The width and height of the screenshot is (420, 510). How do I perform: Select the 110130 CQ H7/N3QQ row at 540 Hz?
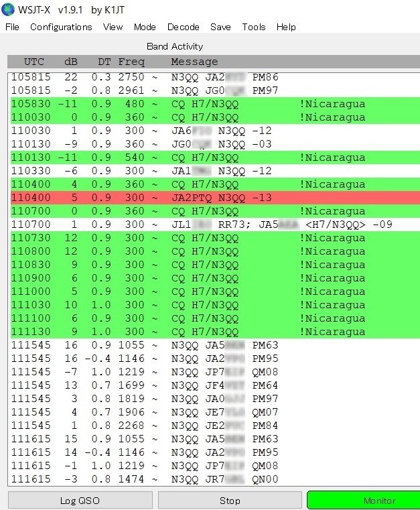(x=215, y=157)
